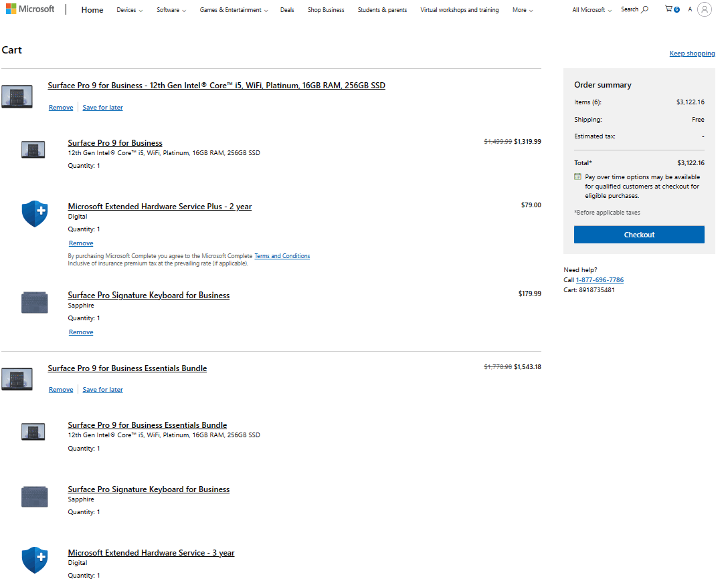Remove the Microsoft Extended Hardware Service Plus
The height and width of the screenshot is (583, 728).
[80, 243]
